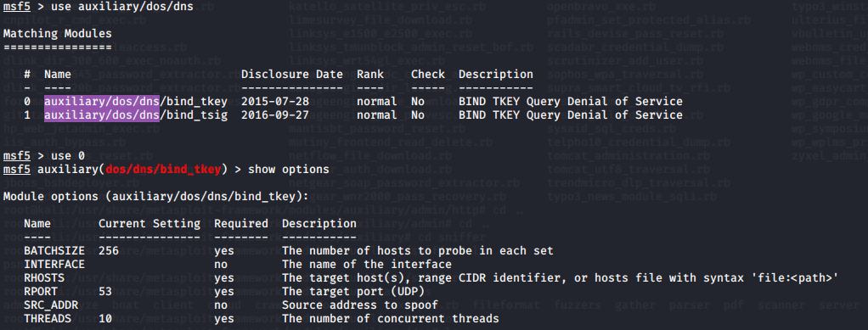Click the 'Required' column header
This screenshot has width=868, height=330.
(x=241, y=223)
